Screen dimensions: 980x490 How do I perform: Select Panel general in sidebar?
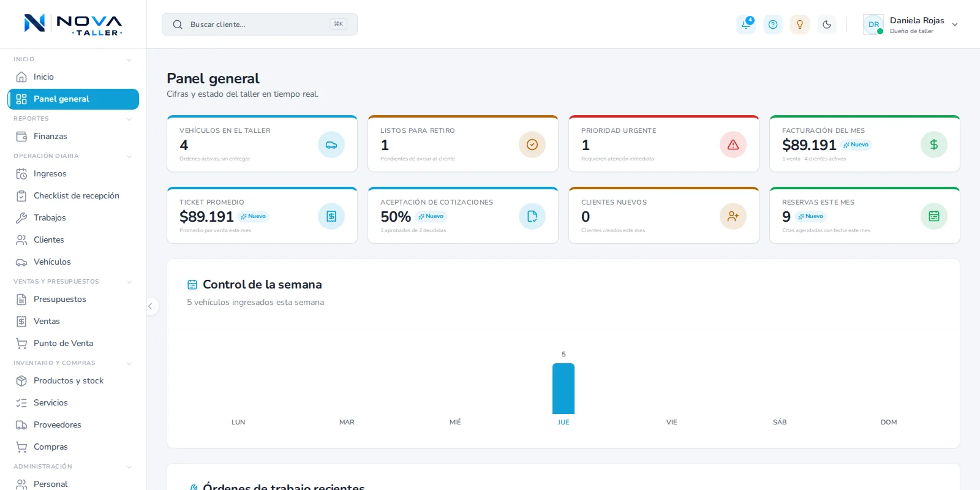[x=73, y=99]
